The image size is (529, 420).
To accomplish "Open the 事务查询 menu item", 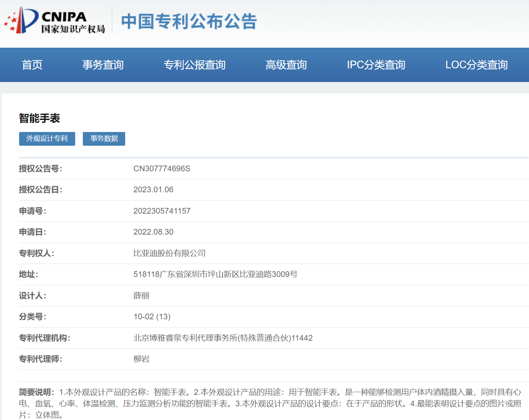I will coord(103,65).
